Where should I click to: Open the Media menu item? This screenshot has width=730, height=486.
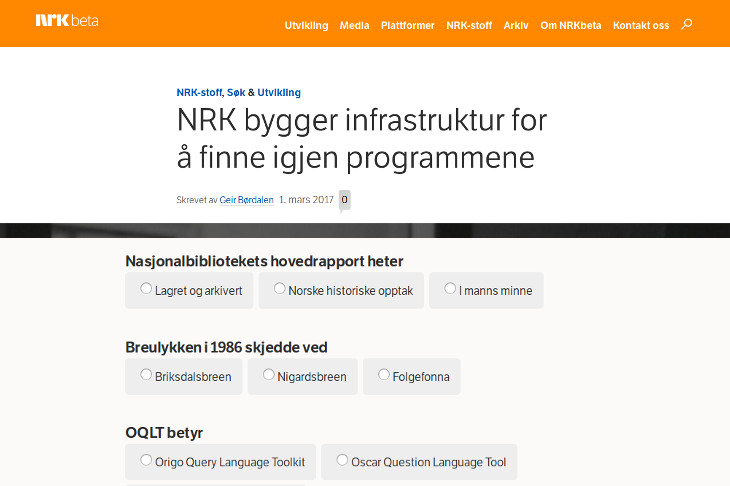pyautogui.click(x=354, y=26)
